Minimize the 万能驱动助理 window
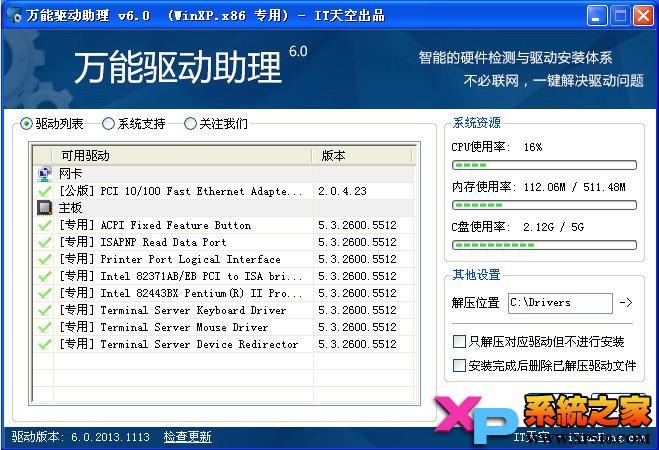The height and width of the screenshot is (450, 659). click(597, 16)
